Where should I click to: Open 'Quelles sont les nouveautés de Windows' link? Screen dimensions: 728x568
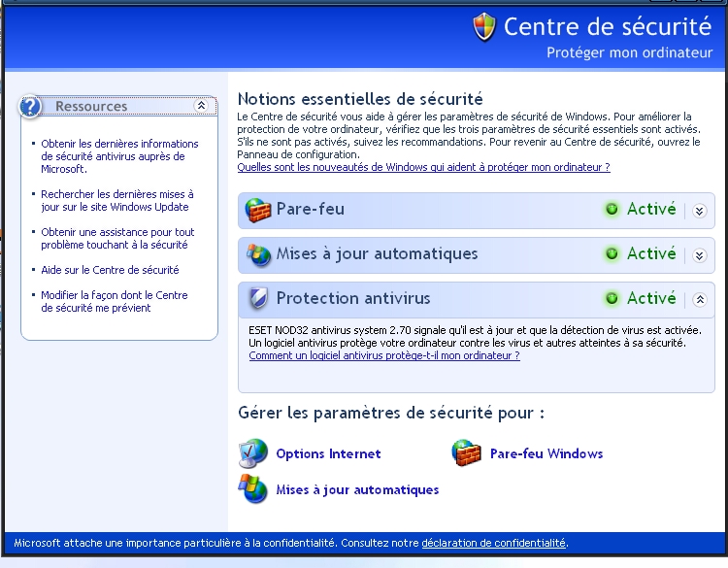tap(423, 167)
